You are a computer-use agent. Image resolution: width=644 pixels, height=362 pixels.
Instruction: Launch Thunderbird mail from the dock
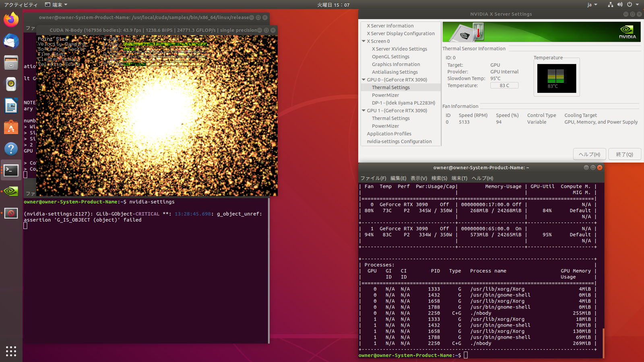pyautogui.click(x=11, y=41)
